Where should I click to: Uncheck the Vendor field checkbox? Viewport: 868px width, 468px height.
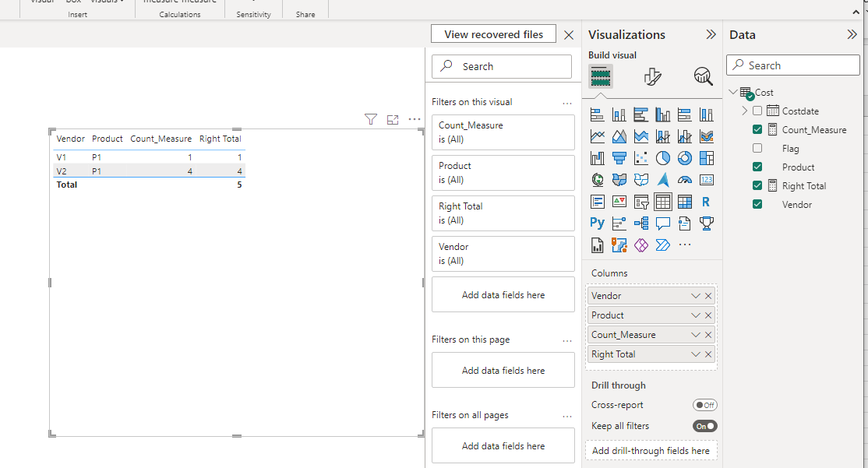(x=757, y=204)
